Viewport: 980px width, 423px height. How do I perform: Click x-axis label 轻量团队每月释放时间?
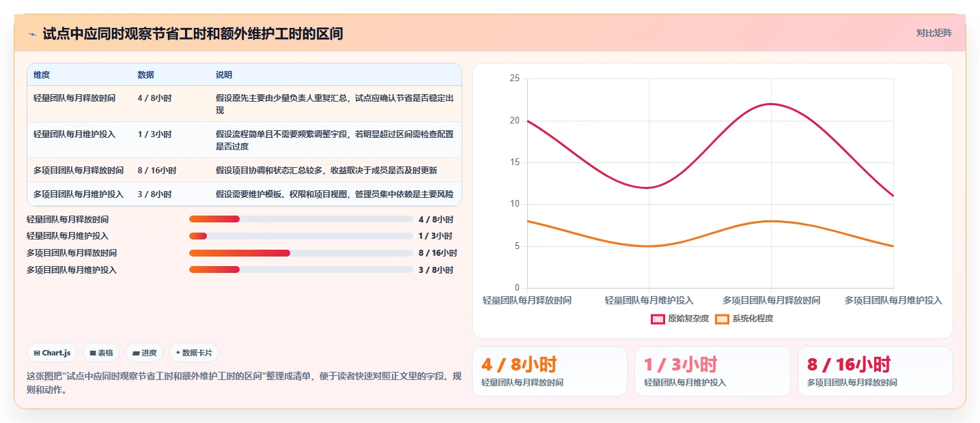pos(527,300)
